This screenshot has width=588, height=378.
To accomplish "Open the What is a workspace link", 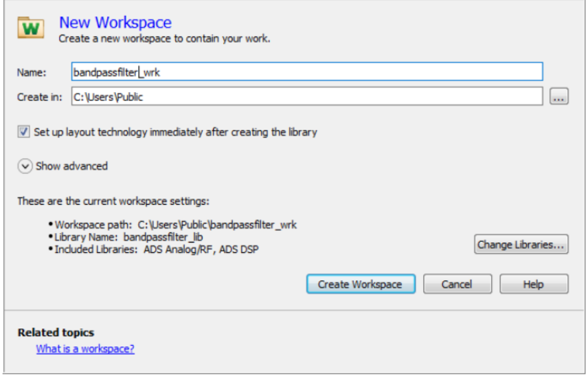I will pyautogui.click(x=85, y=348).
